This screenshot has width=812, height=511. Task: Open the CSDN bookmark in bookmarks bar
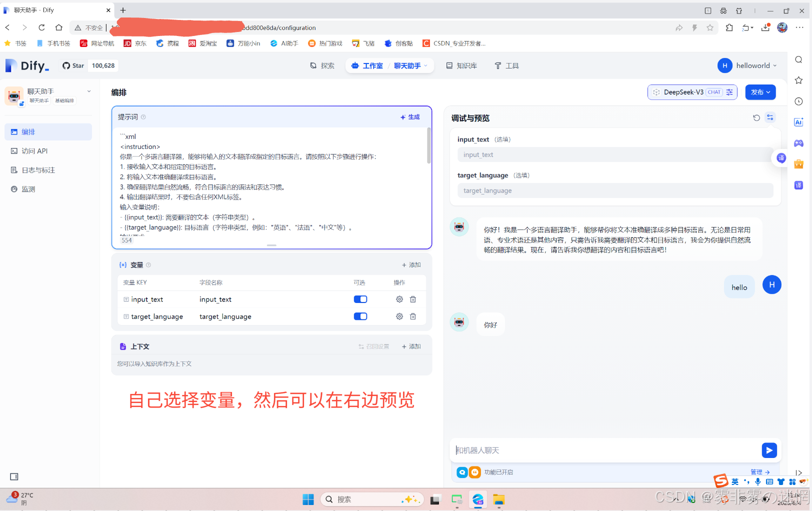click(x=454, y=43)
